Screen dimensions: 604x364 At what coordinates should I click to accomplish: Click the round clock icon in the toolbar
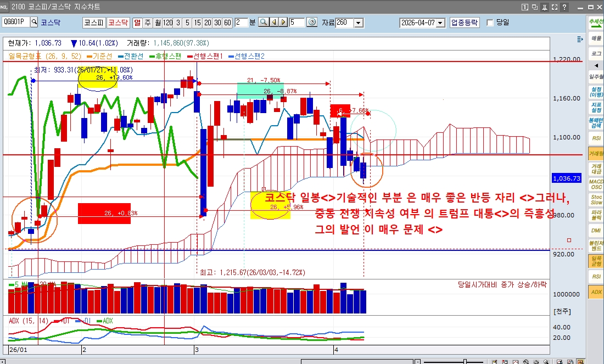(312, 23)
